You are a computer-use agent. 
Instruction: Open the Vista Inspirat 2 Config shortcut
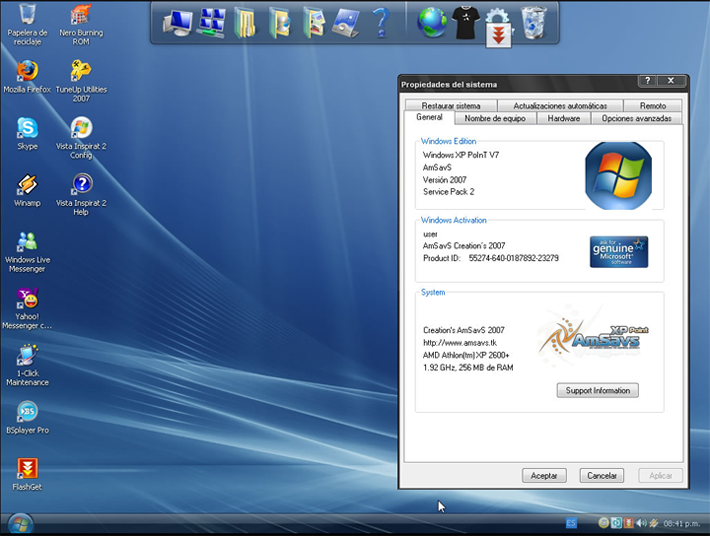pos(81,138)
